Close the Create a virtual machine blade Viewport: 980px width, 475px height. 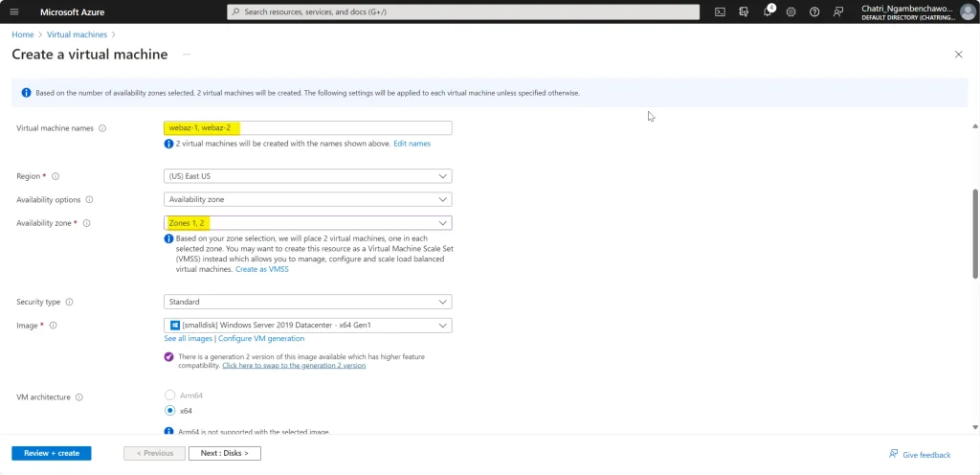tap(959, 55)
